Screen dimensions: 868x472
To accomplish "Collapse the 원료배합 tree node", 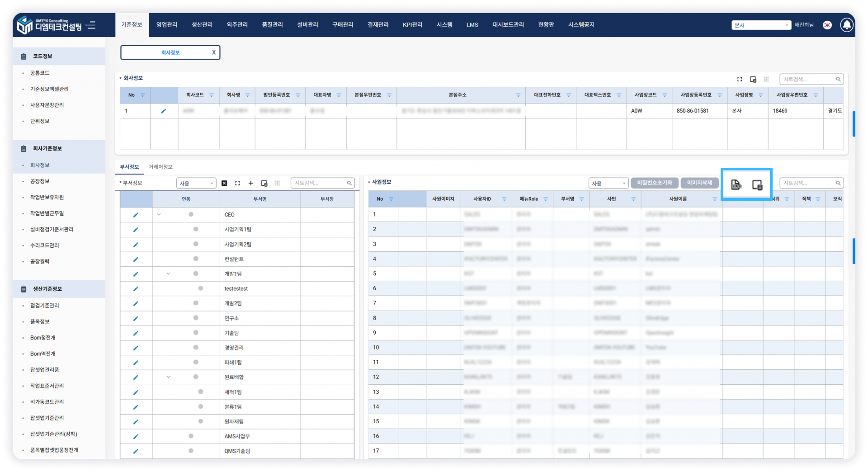I will click(168, 377).
